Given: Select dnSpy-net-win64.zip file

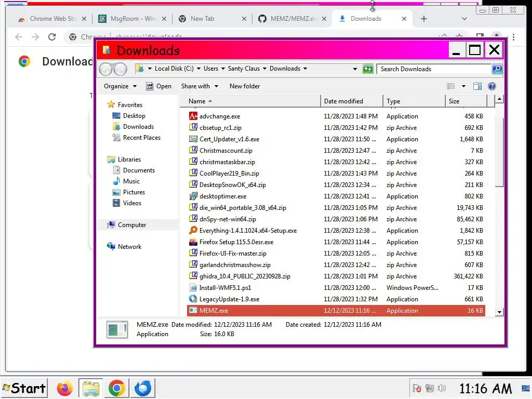Looking at the screenshot, I should click(x=336, y=219).
